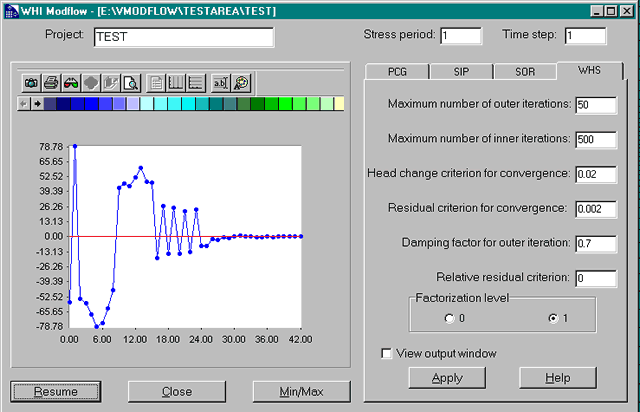Click the residual criterion field showing 0.002

click(x=596, y=209)
